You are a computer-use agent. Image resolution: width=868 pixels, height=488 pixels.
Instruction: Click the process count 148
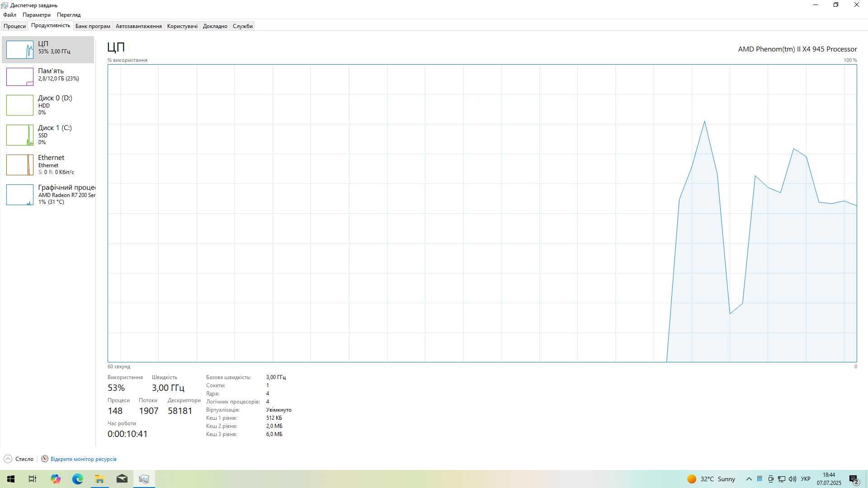coord(115,411)
